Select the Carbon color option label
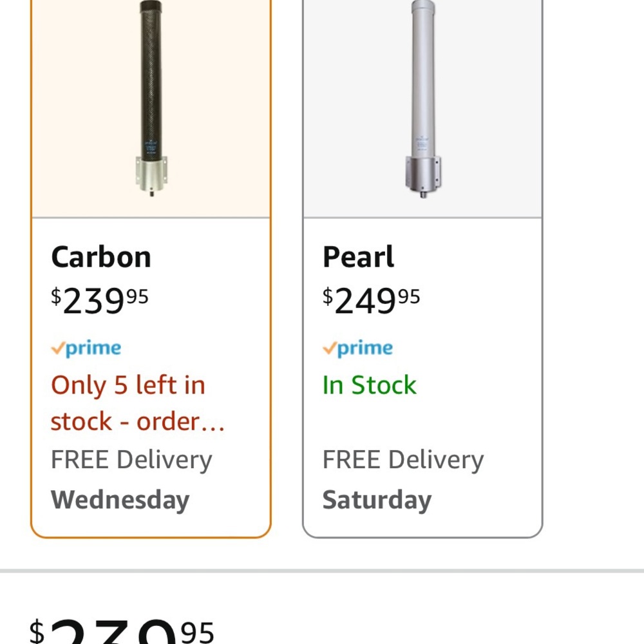This screenshot has height=644, width=644. 101,257
